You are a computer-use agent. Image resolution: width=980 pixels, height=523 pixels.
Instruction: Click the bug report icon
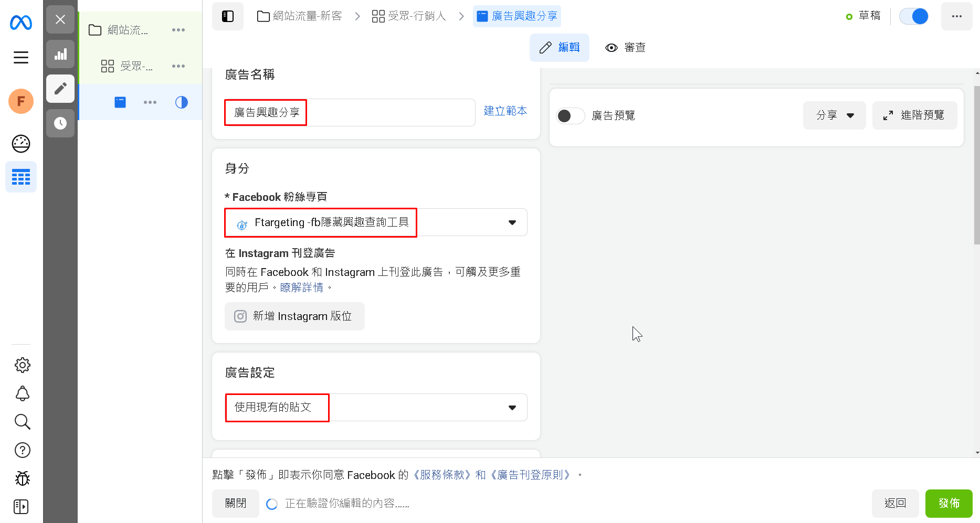coord(22,478)
